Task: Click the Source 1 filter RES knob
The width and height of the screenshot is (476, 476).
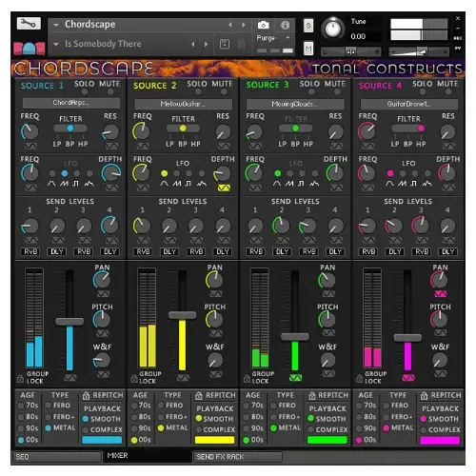Action: 110,132
